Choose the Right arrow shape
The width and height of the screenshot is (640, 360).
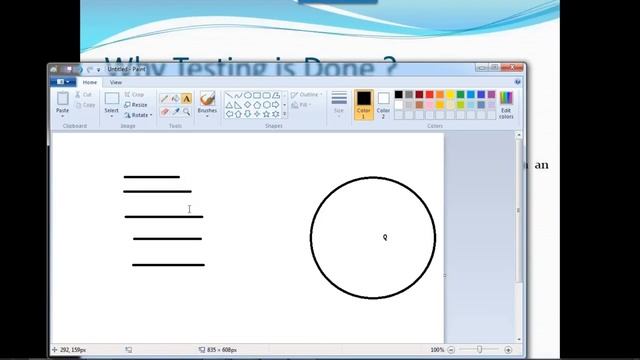point(276,105)
